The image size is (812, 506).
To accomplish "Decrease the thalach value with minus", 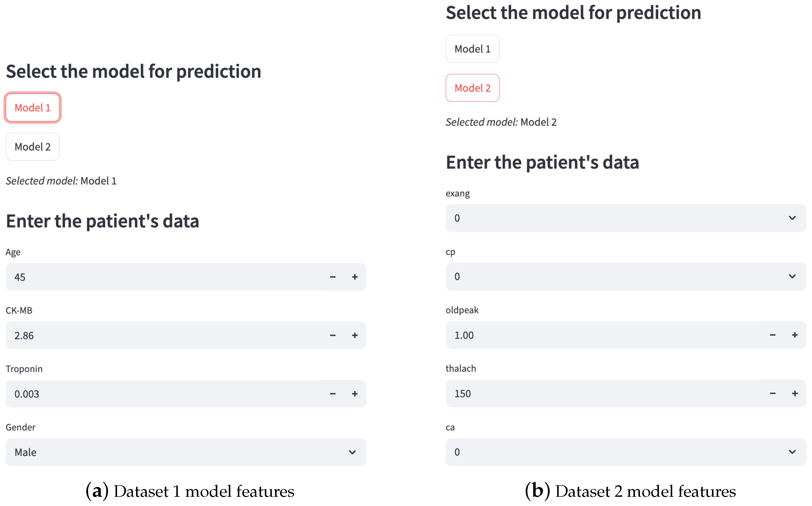I will pos(772,393).
